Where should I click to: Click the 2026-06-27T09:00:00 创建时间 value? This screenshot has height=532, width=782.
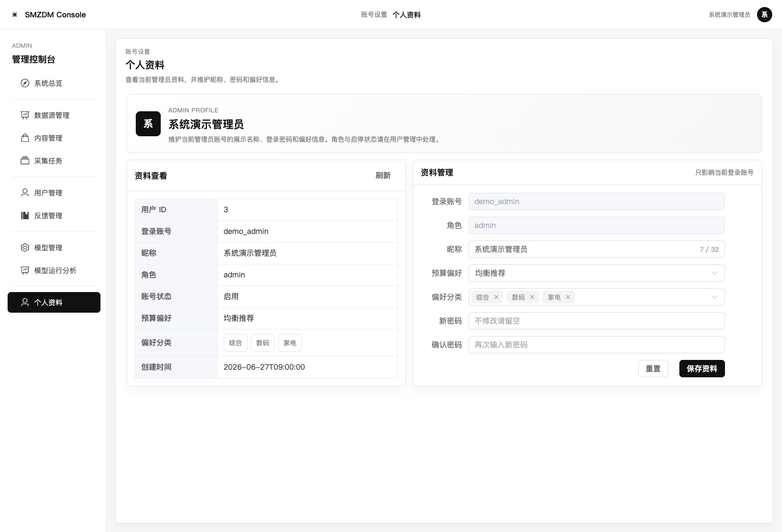click(x=264, y=367)
